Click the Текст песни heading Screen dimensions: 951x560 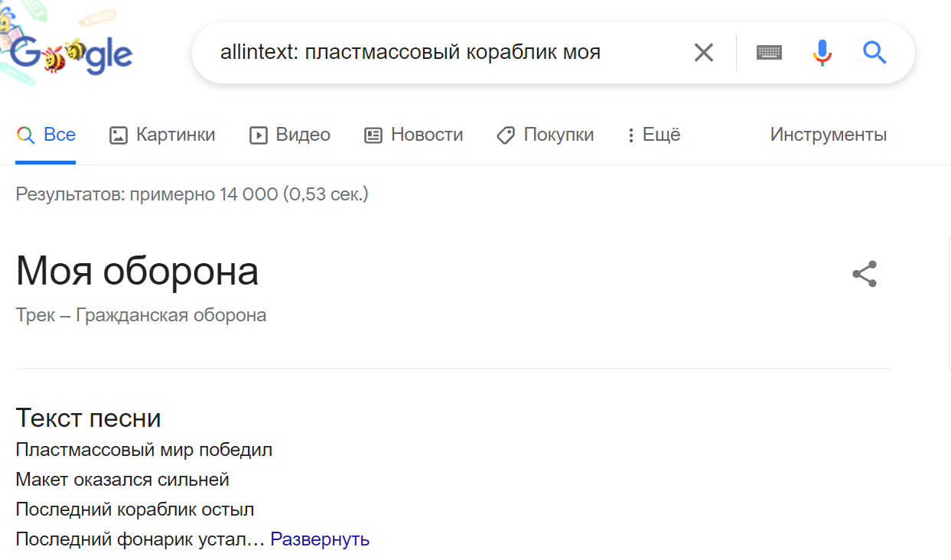[88, 418]
